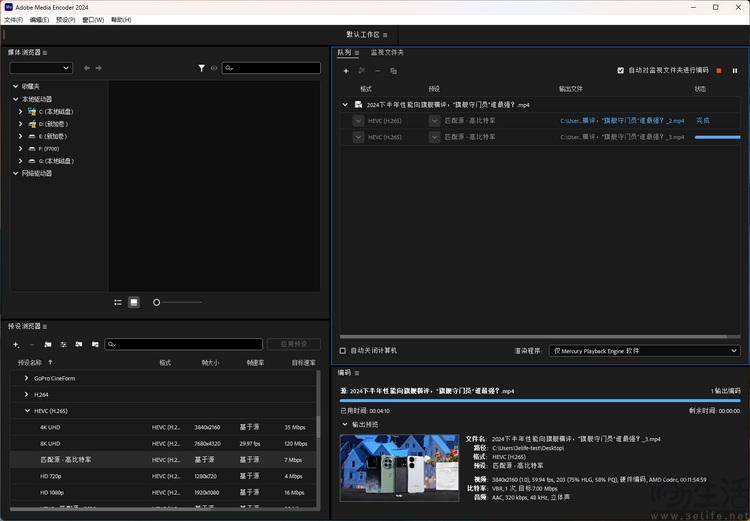This screenshot has height=521, width=750.
Task: Click the 完成 status link
Action: (x=703, y=121)
